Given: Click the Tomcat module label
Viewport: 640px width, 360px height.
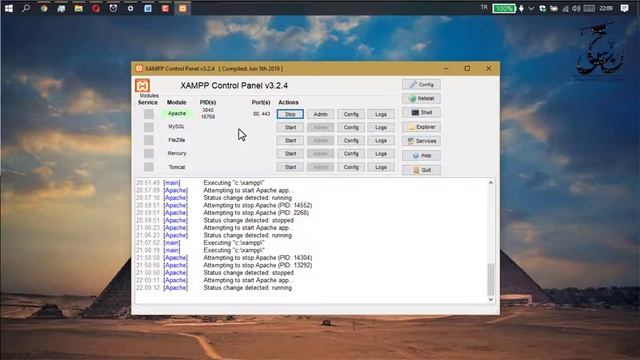Looking at the screenshot, I should 177,167.
